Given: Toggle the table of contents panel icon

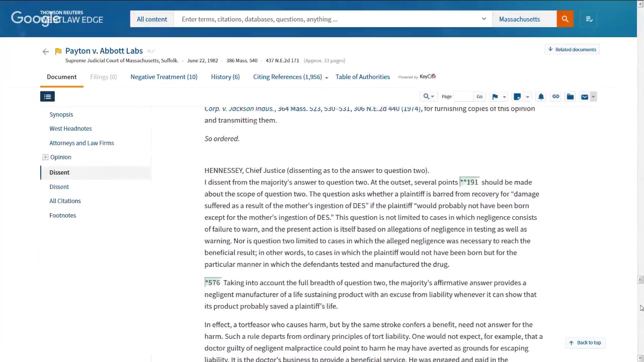Looking at the screenshot, I should point(47,97).
